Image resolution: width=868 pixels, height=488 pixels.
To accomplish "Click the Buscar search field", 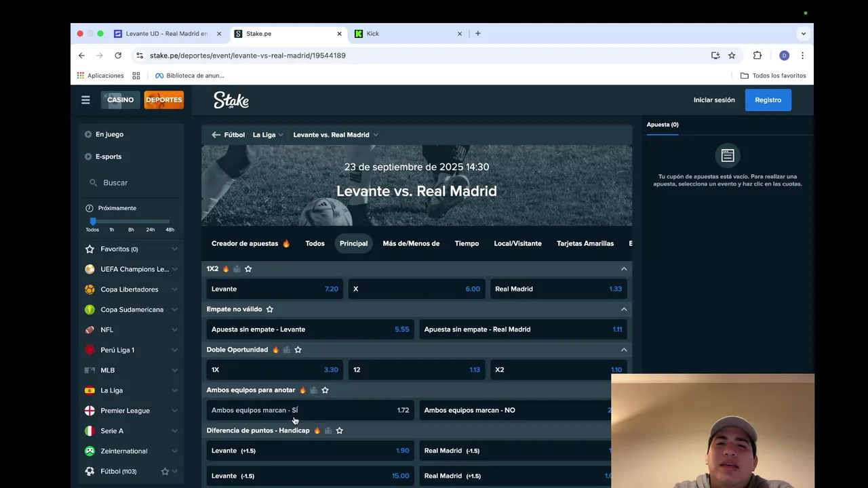I will (x=131, y=183).
